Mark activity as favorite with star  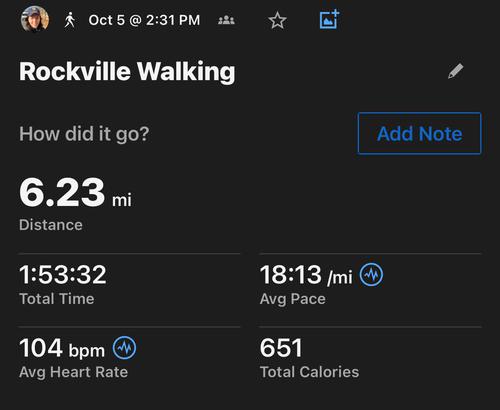point(277,20)
